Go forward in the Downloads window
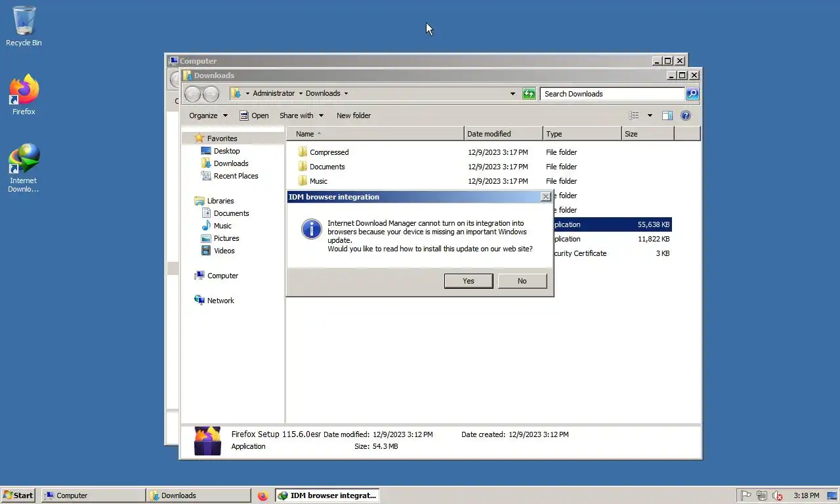Image resolution: width=840 pixels, height=504 pixels. (x=211, y=94)
